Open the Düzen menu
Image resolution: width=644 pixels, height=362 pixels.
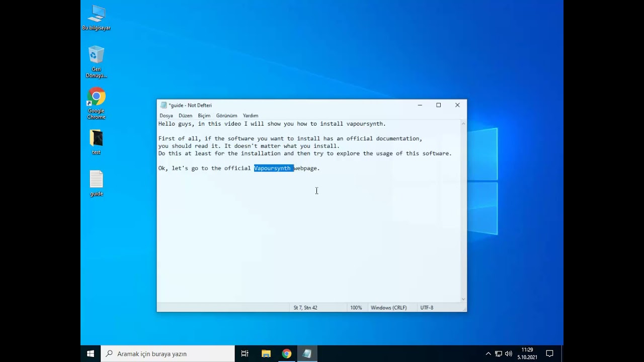point(185,116)
